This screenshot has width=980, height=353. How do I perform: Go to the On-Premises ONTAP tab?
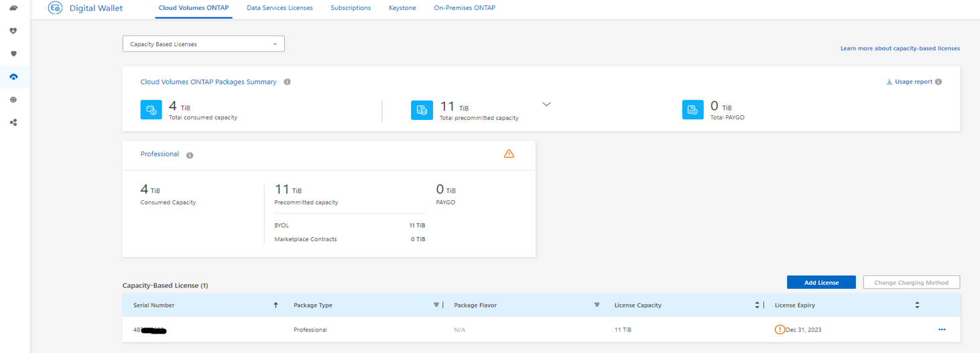[x=465, y=8]
